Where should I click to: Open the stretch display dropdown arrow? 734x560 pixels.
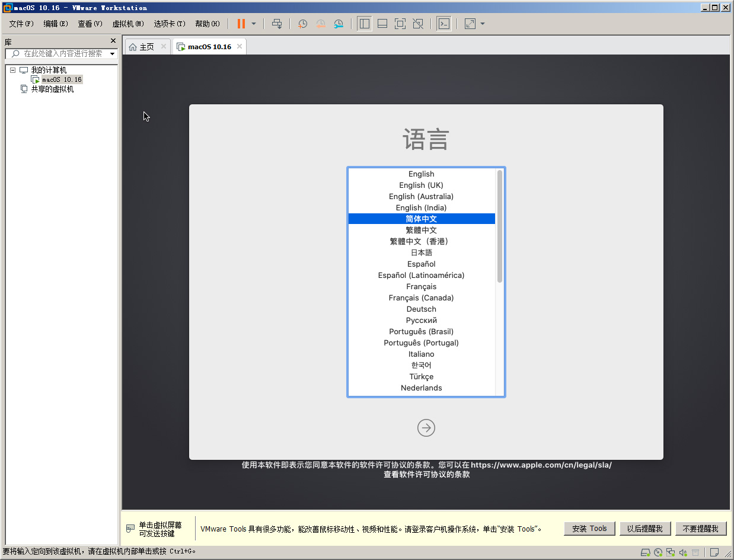click(x=483, y=24)
